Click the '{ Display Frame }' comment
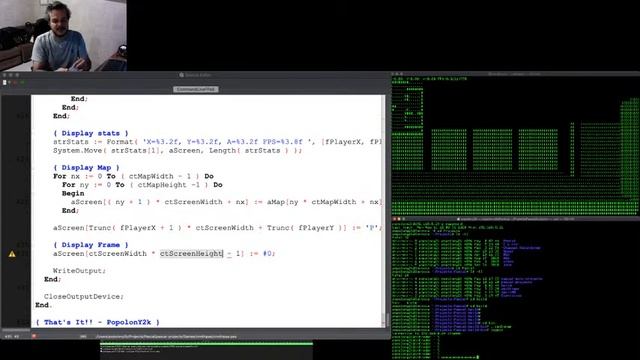Screen dimensions: 640x360 coord(91,244)
